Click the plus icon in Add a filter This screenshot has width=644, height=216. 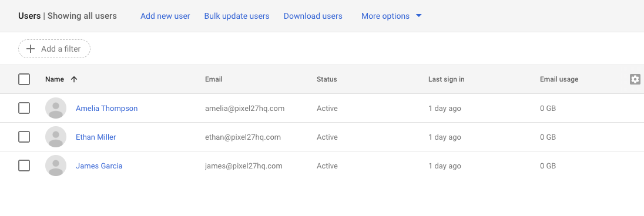[x=31, y=49]
